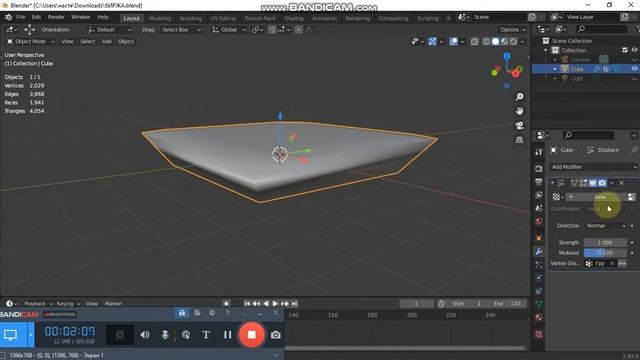This screenshot has width=640, height=360.
Task: Clear vertex group with X button
Action: point(612,264)
